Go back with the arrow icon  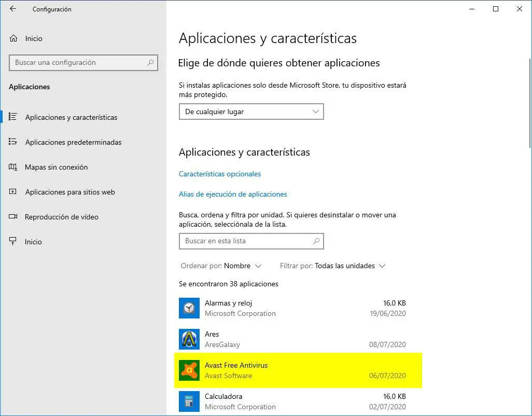pos(13,9)
